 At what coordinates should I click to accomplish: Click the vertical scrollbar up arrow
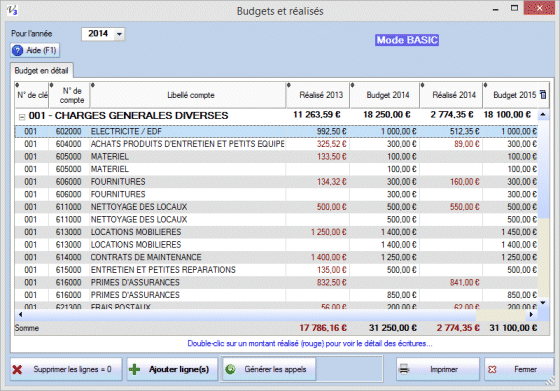543,115
